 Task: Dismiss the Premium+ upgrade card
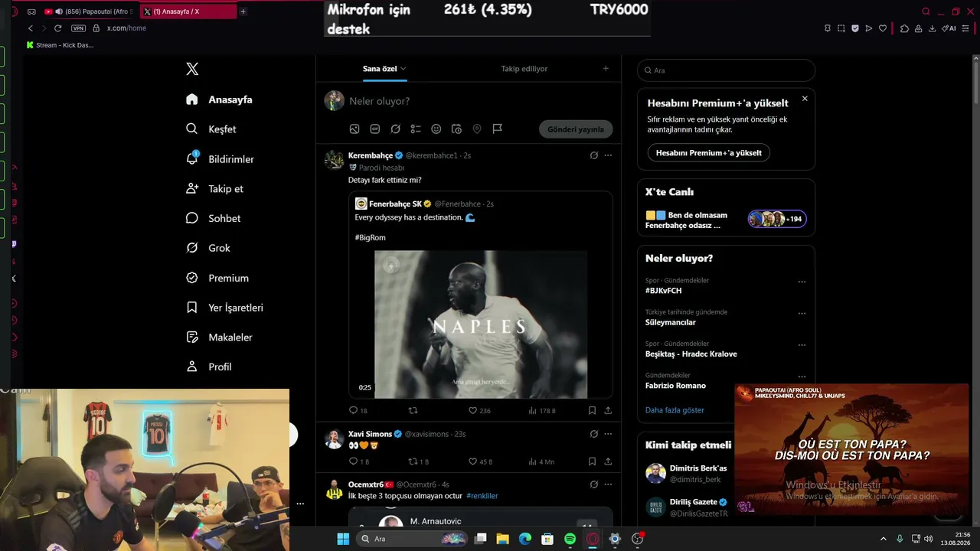(x=805, y=99)
